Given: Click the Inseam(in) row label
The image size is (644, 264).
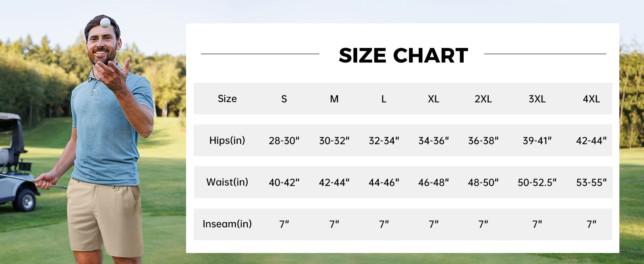Looking at the screenshot, I should [x=227, y=224].
